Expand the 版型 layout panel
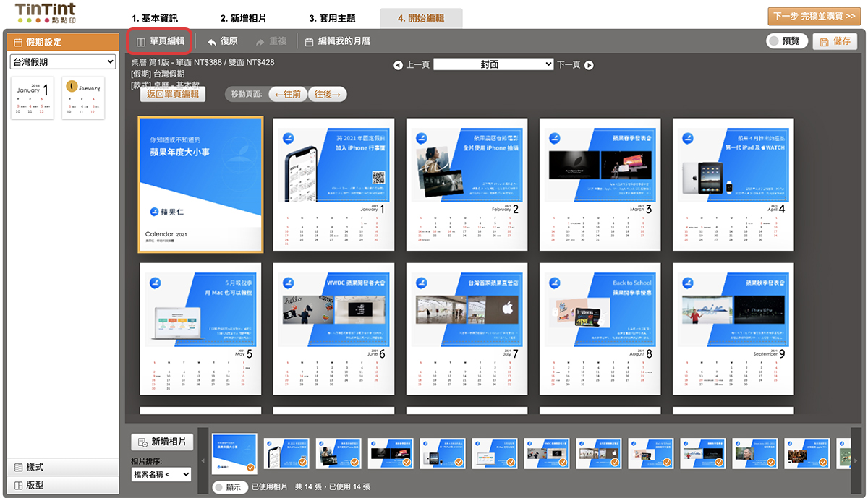The width and height of the screenshot is (868, 498). point(62,485)
